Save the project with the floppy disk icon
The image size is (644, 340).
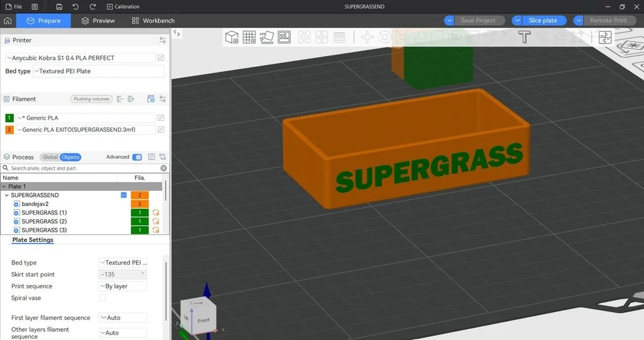pos(59,6)
